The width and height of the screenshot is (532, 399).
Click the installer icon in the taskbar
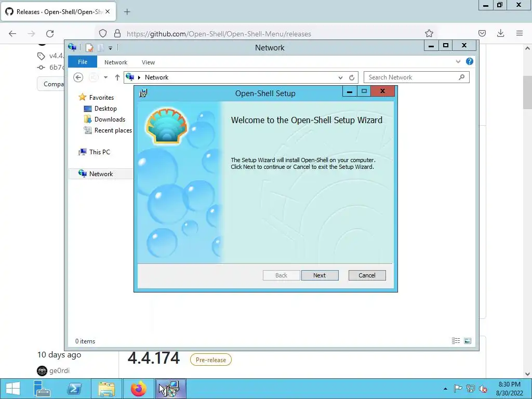171,389
